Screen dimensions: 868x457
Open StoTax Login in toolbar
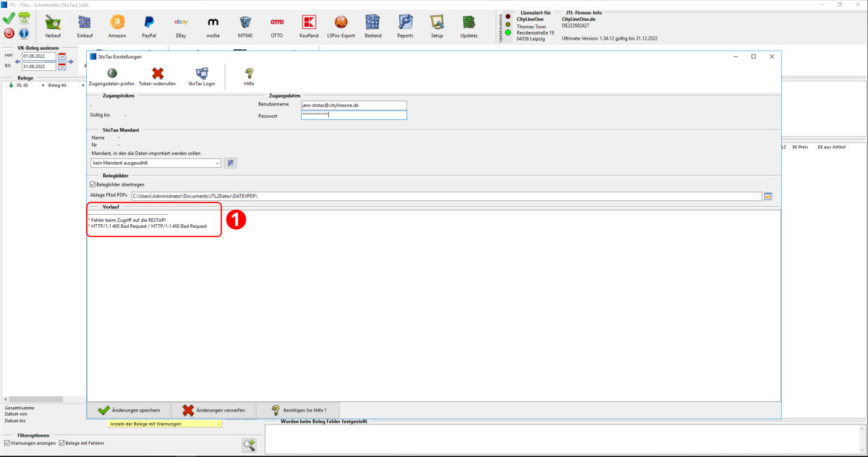point(202,73)
